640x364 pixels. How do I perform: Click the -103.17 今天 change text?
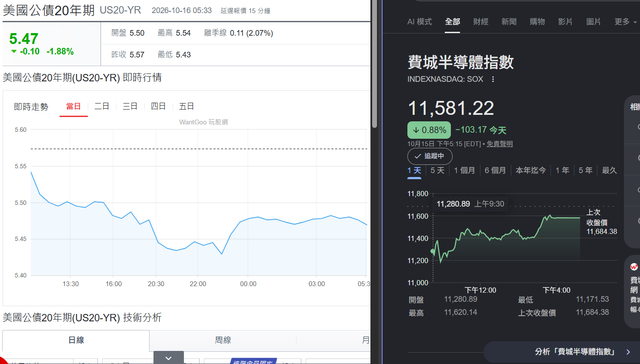coord(481,130)
